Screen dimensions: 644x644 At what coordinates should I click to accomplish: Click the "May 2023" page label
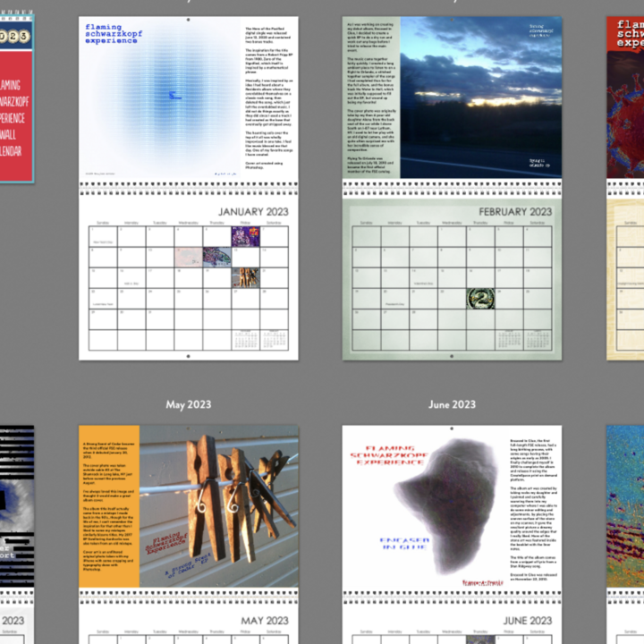coord(188,405)
